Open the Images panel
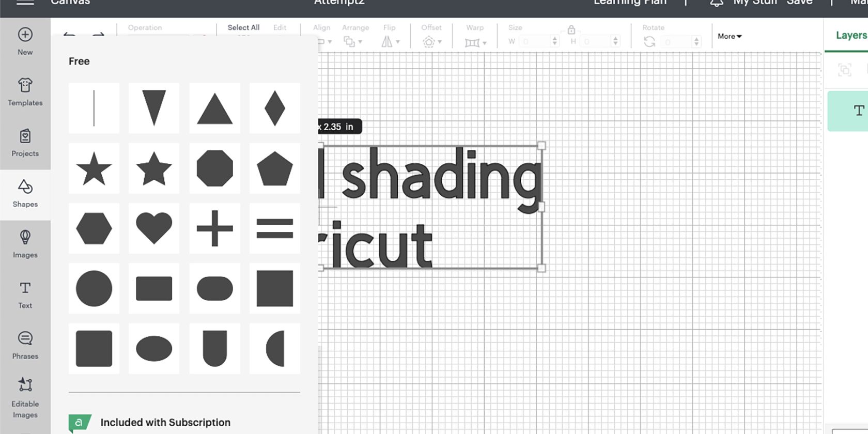The height and width of the screenshot is (434, 868). (x=25, y=244)
